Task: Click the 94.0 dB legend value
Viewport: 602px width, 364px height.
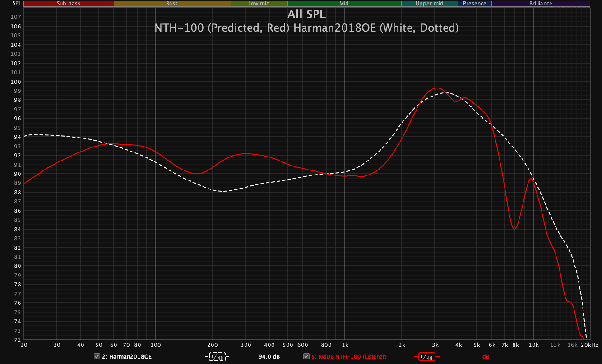Action: pos(269,357)
